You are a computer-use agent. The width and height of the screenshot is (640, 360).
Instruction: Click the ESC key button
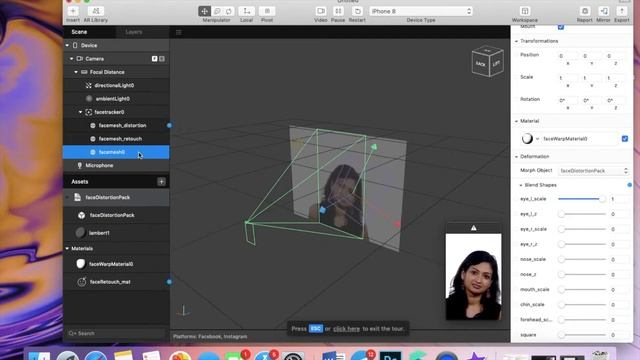point(316,329)
